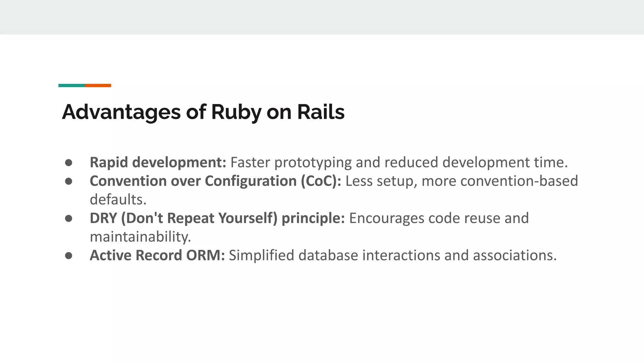Click the bold 'DRY (Don't Repeat Yourself) principle:' text
This screenshot has height=362, width=644.
[x=217, y=218]
